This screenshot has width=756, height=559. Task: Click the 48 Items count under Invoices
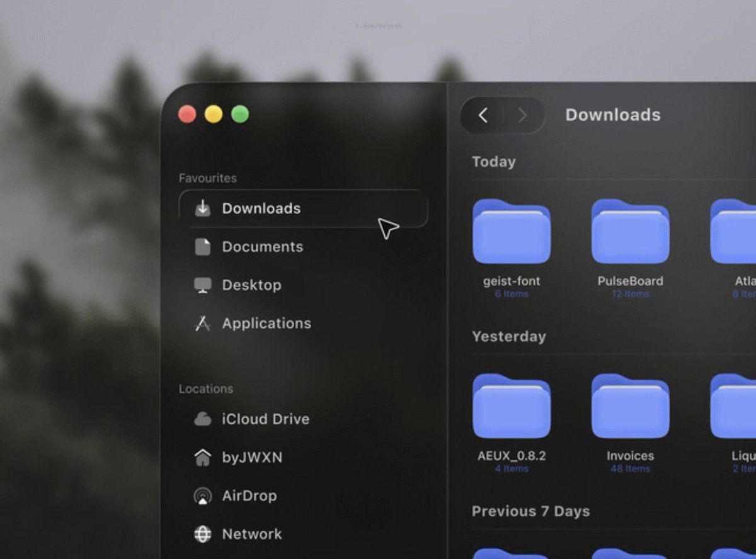tap(630, 468)
